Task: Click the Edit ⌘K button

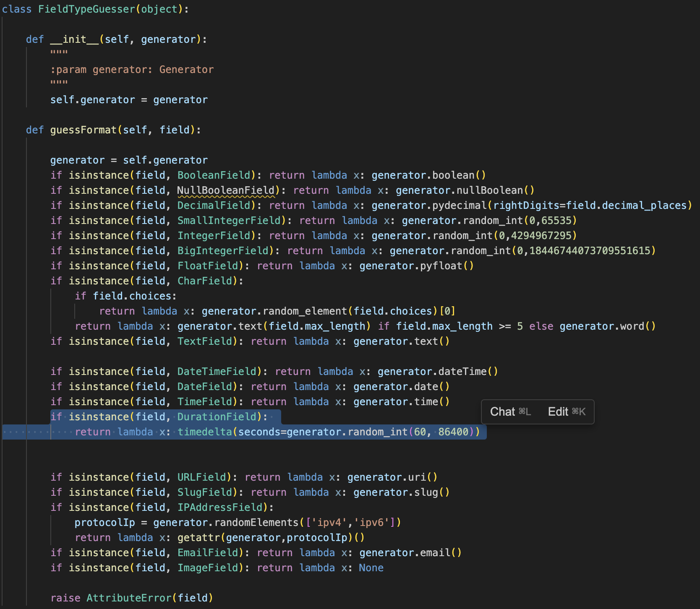Action: coord(567,412)
